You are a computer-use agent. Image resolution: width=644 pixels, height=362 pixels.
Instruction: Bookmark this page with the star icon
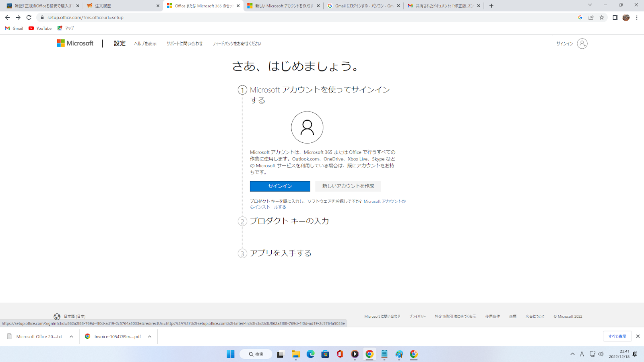[x=602, y=17]
